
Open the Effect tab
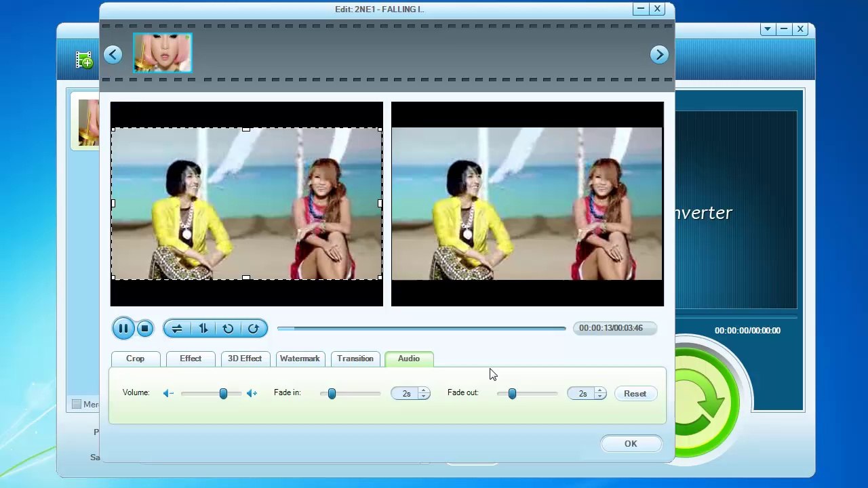(191, 359)
